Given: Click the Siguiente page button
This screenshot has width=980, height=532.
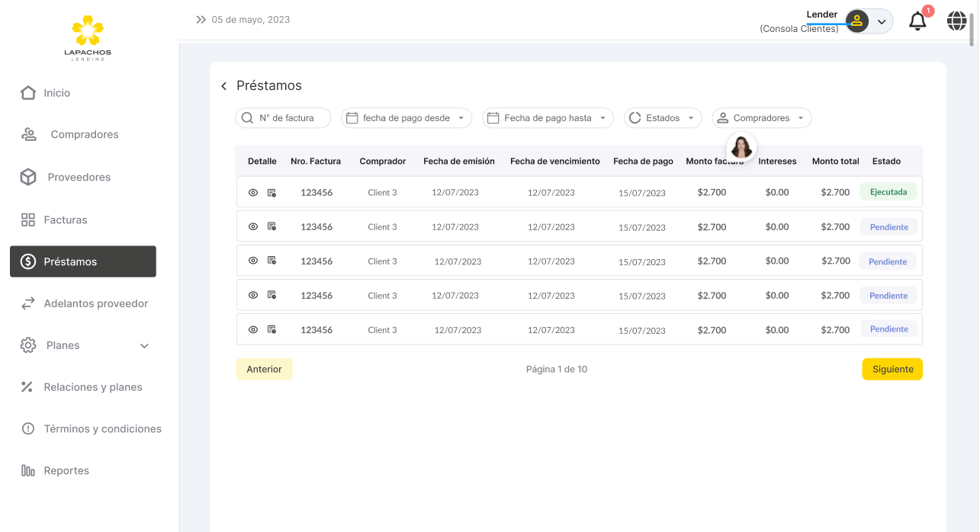Looking at the screenshot, I should pyautogui.click(x=892, y=370).
